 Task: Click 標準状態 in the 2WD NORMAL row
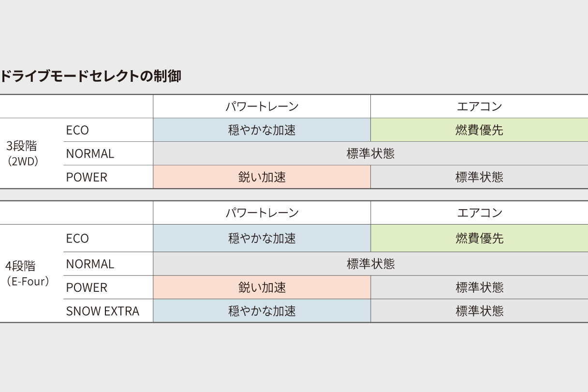pyautogui.click(x=370, y=154)
